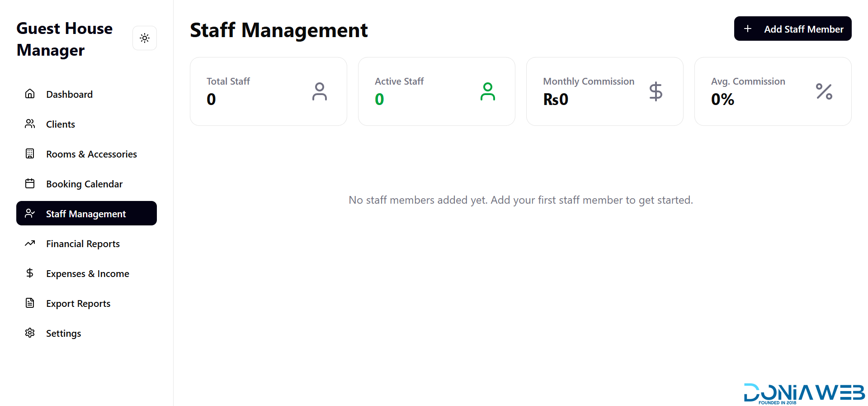The width and height of the screenshot is (868, 406).
Task: Click the Rooms & Accessories building icon
Action: point(30,153)
